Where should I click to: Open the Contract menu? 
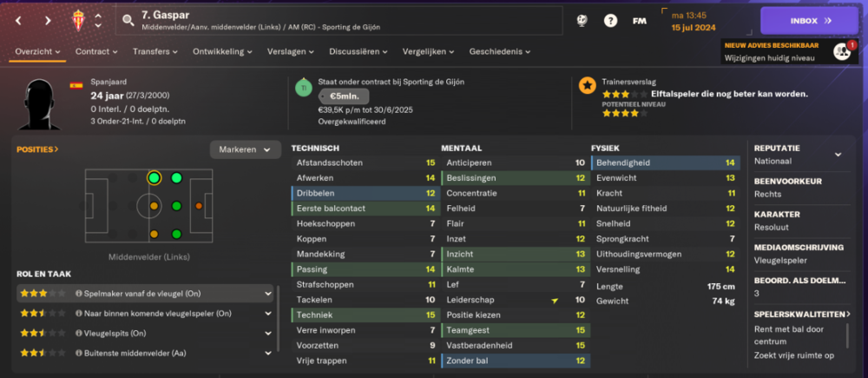pyautogui.click(x=96, y=51)
